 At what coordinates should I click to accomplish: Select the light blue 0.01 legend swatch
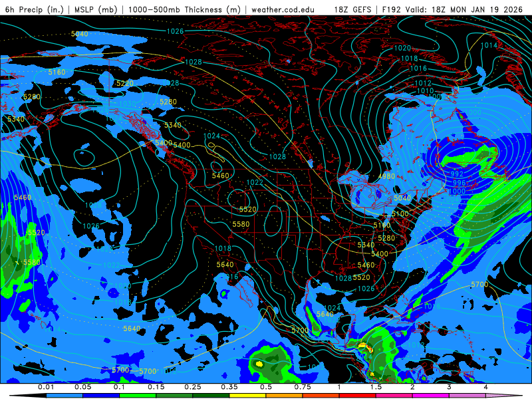pyautogui.click(x=65, y=396)
